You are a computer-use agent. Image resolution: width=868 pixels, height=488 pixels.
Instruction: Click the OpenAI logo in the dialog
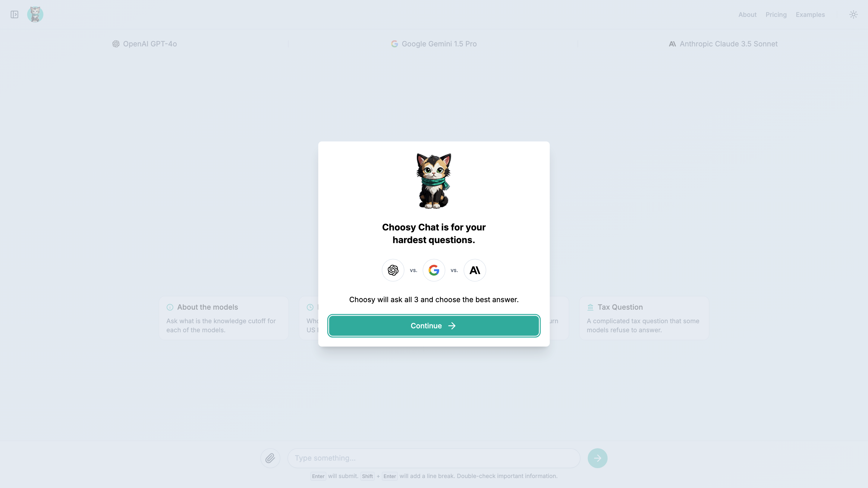(x=393, y=270)
